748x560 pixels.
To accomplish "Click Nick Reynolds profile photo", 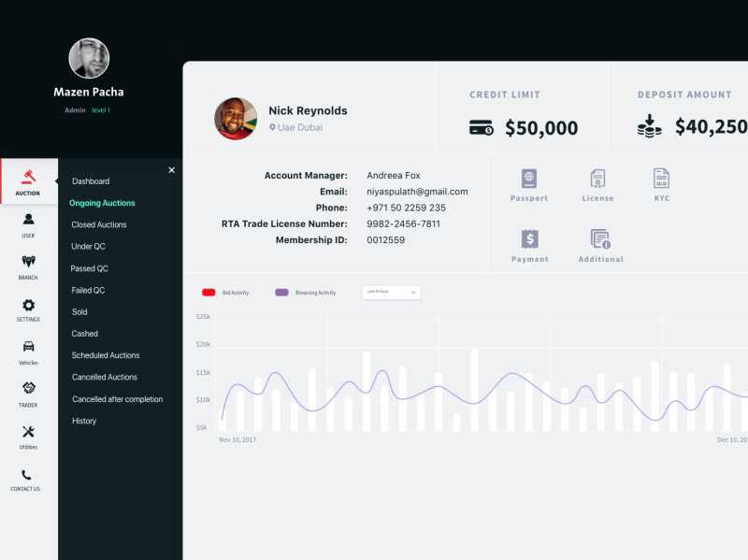I will tap(236, 119).
